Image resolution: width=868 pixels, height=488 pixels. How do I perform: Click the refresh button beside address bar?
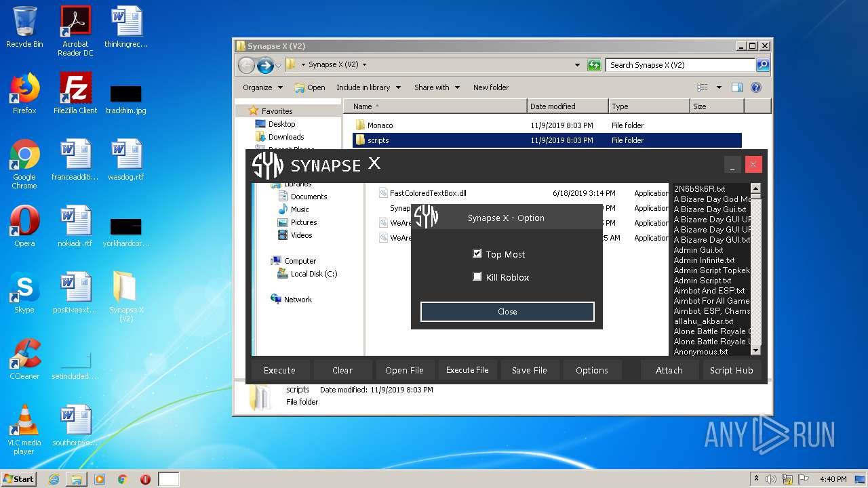click(x=594, y=65)
